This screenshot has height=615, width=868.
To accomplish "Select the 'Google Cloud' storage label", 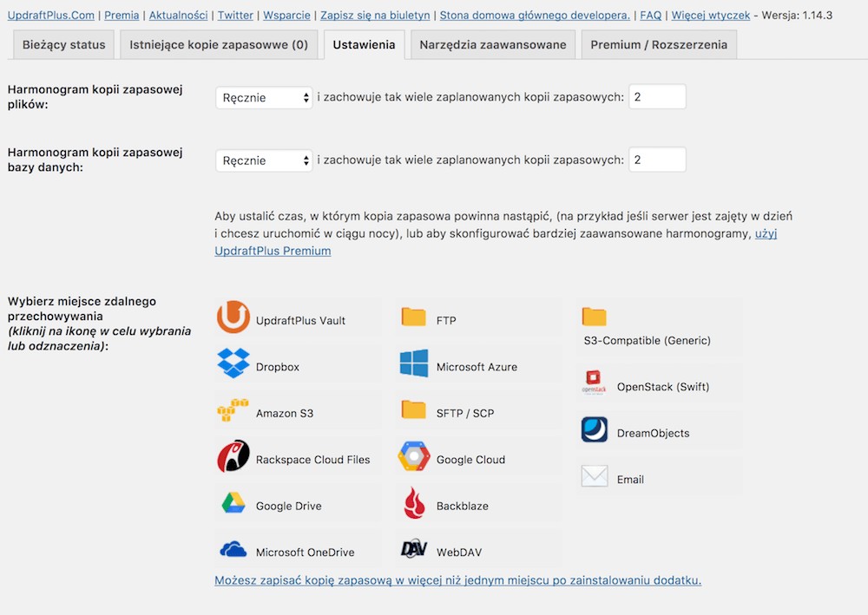I will coord(470,460).
